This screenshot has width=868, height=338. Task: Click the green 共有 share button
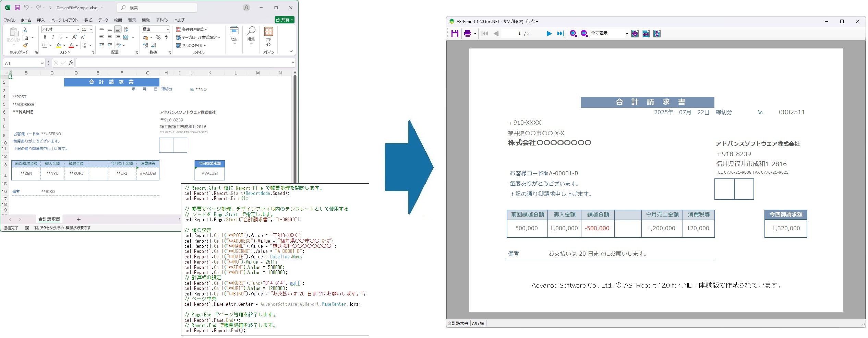285,20
